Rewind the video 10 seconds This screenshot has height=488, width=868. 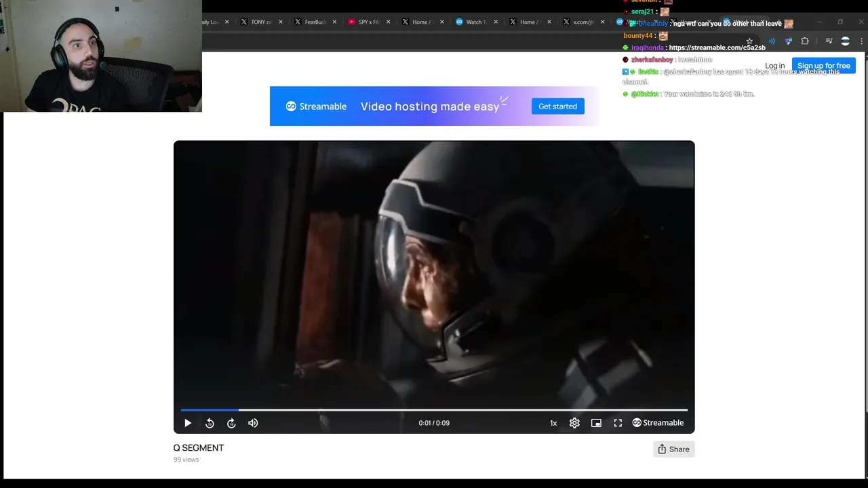point(210,423)
